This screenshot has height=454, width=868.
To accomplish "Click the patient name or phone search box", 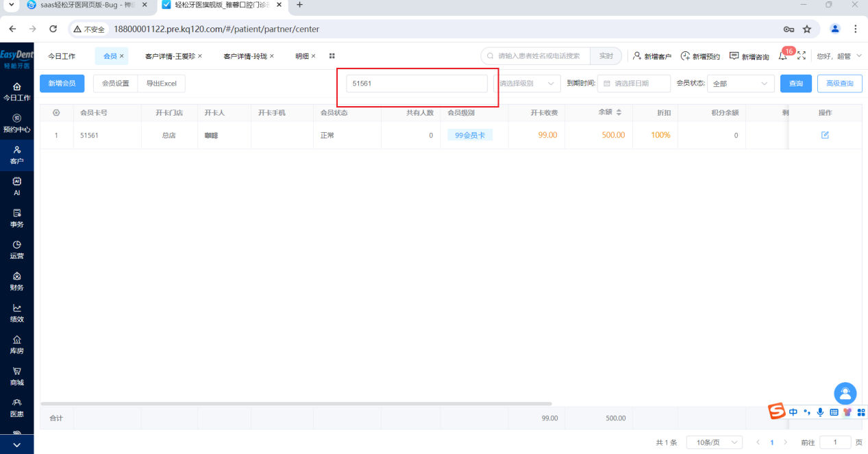I will point(536,56).
